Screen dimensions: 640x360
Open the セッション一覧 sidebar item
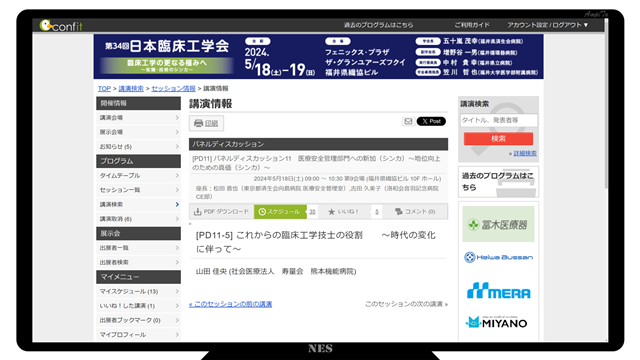click(138, 190)
